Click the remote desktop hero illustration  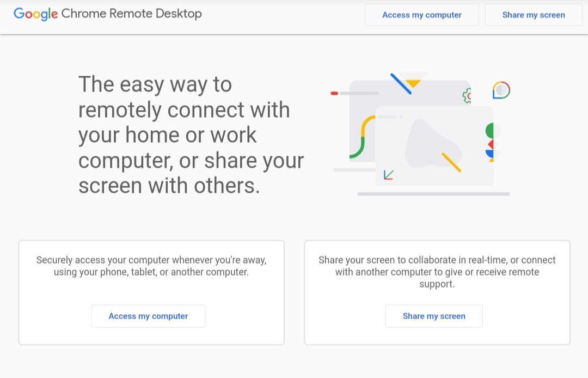click(x=420, y=134)
